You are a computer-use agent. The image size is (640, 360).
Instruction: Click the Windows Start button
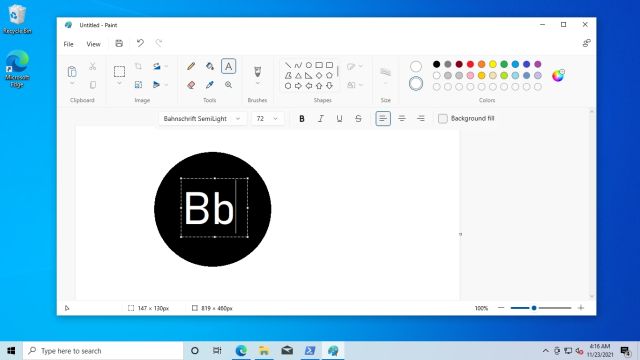[11, 351]
